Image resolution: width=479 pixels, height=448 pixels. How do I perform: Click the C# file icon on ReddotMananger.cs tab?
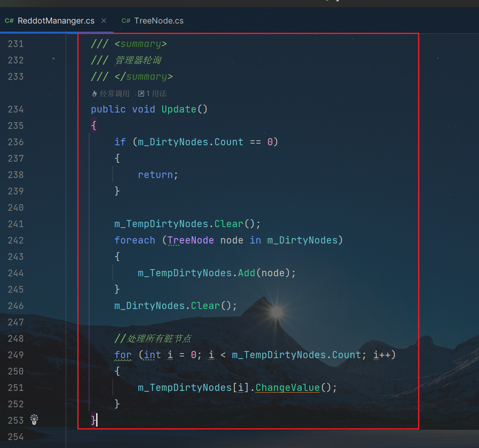(x=9, y=21)
